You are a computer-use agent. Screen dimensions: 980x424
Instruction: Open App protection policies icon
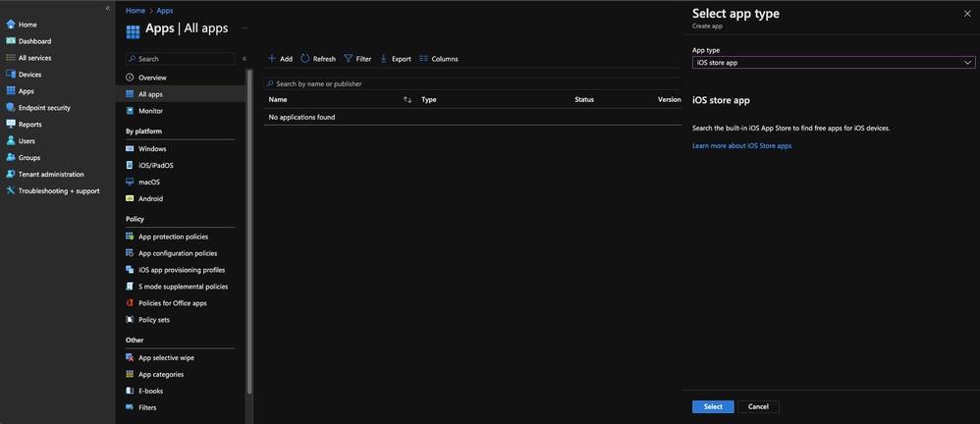(130, 237)
